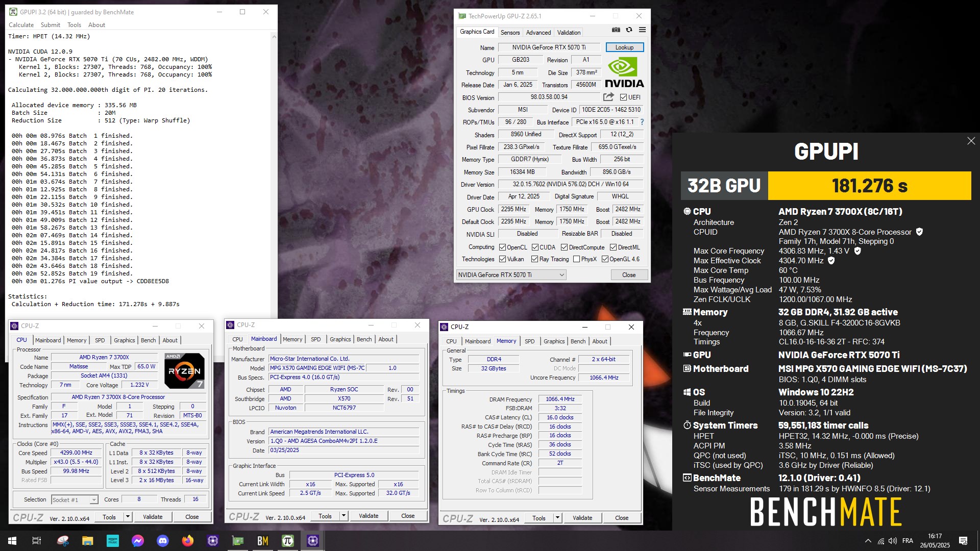
Task: Open the Tools menu in GPUPI
Action: [74, 25]
